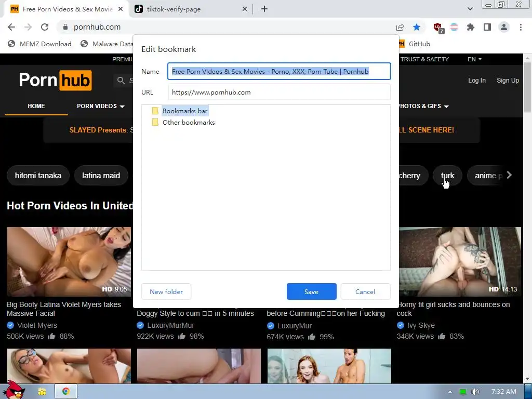Click the 'cherry' tag chip
532x399 pixels.
413,176
